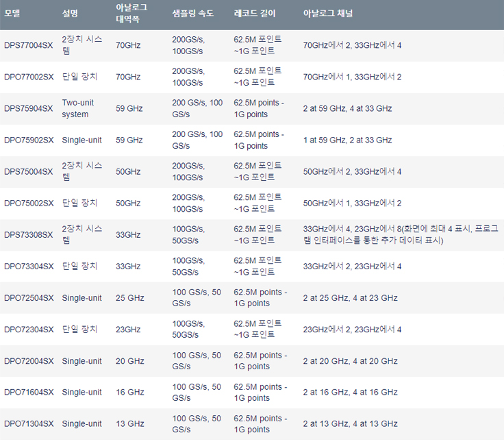
Task: Select model cell DPO71304SX
Action: [x=29, y=424]
